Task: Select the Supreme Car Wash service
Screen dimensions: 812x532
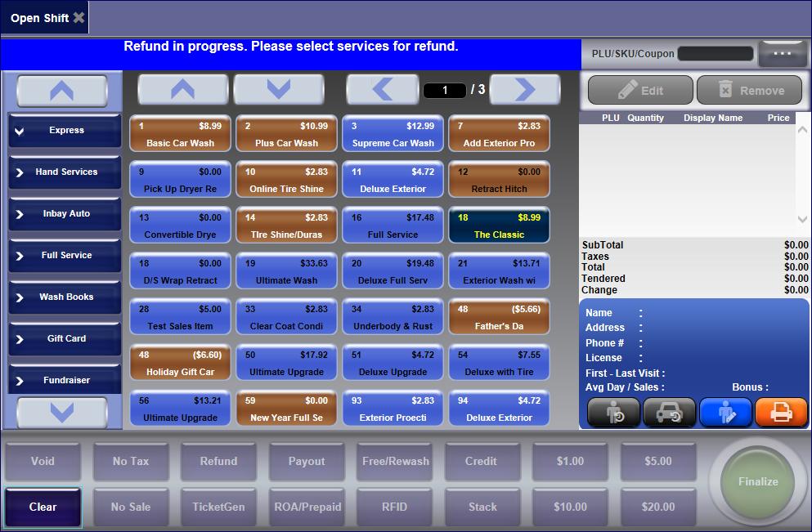Action: point(393,135)
